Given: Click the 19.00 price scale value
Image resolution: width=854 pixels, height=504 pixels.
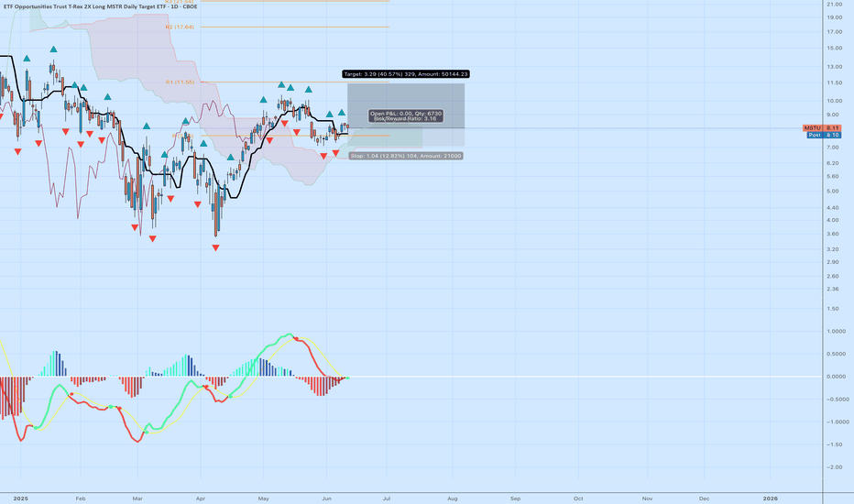Looking at the screenshot, I should pyautogui.click(x=835, y=17).
